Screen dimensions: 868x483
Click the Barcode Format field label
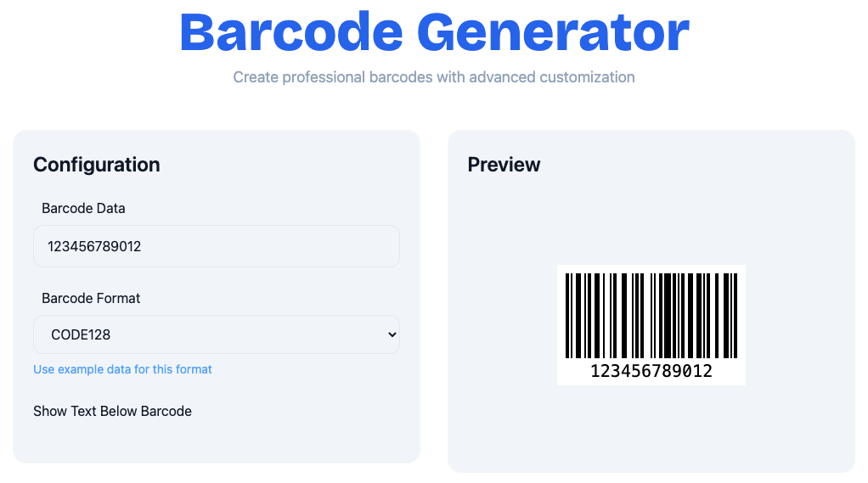pyautogui.click(x=91, y=298)
